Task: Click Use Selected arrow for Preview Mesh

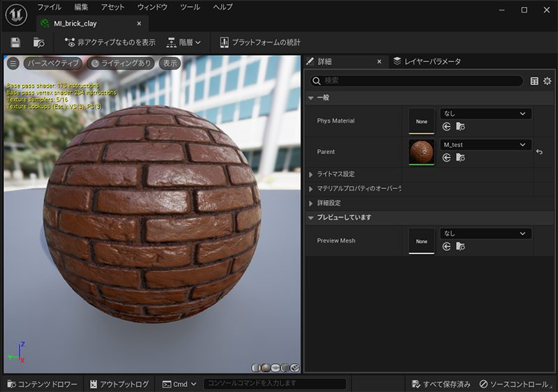Action: pyautogui.click(x=446, y=246)
